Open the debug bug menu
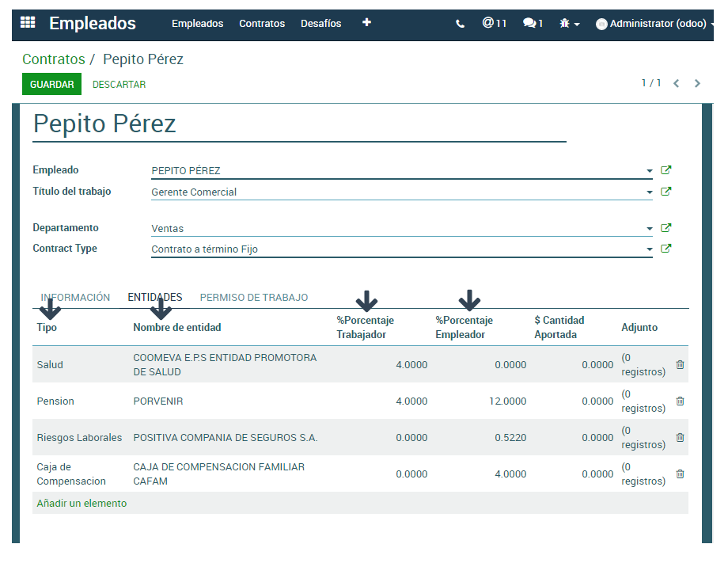728x563 pixels. click(569, 24)
